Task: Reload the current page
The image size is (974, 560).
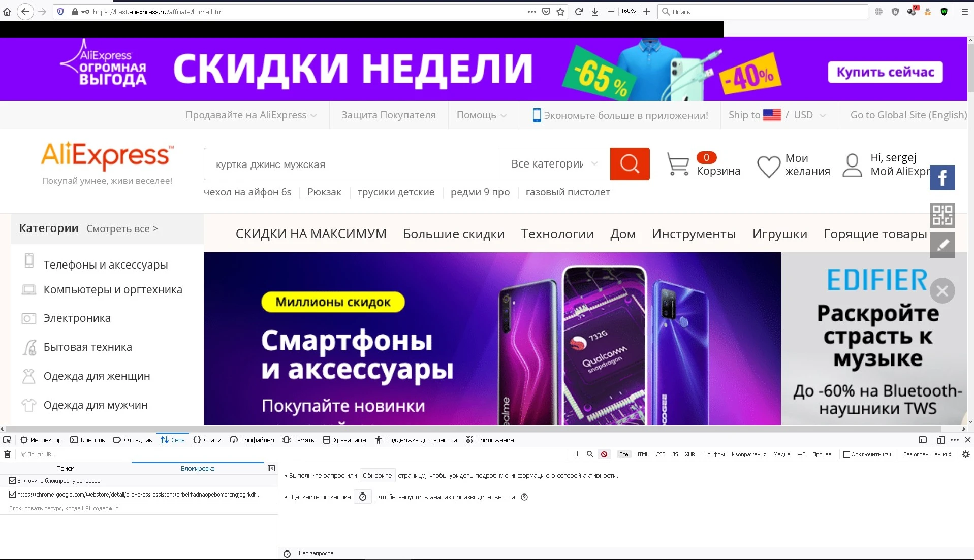Action: tap(579, 12)
